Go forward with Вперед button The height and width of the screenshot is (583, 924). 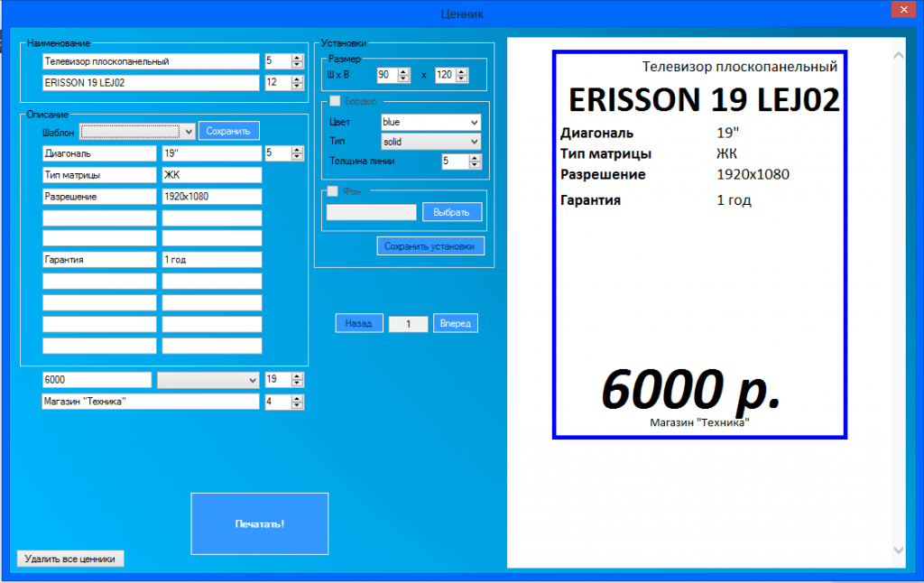[x=456, y=323]
